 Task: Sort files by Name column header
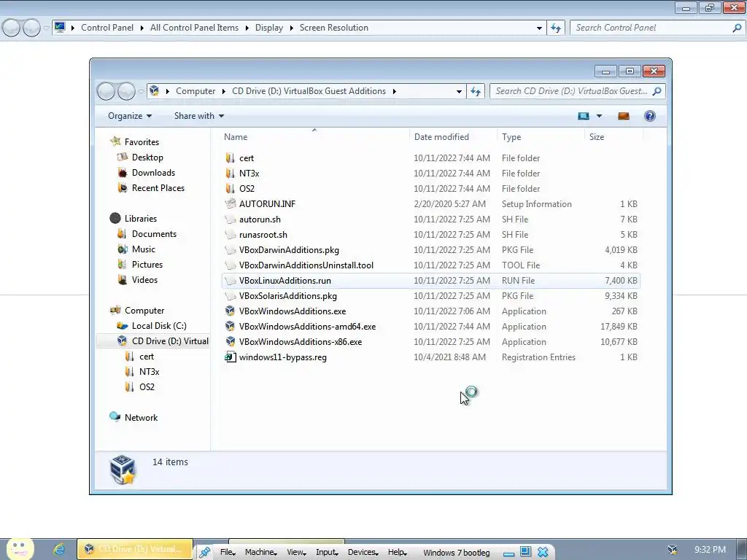tap(314, 136)
